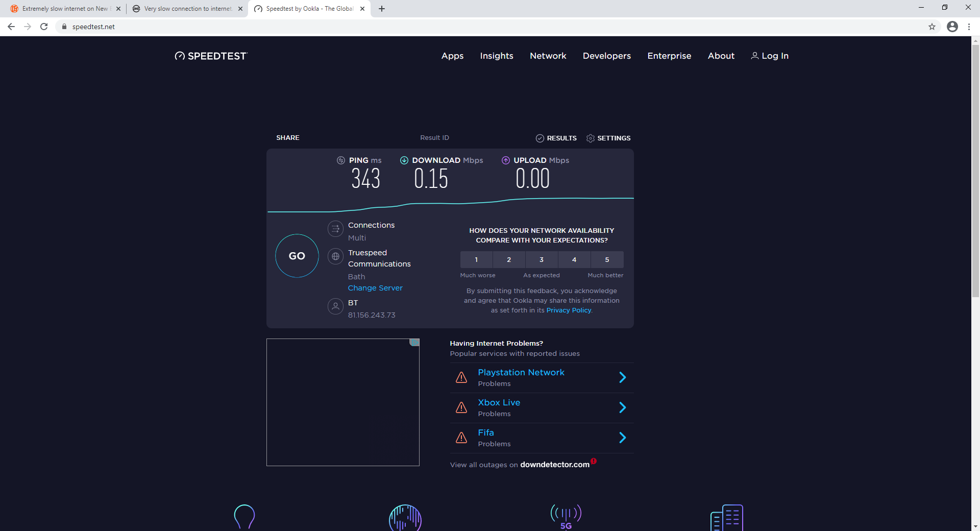This screenshot has width=980, height=531.
Task: Open the Chrome three-dot menu
Action: pyautogui.click(x=969, y=27)
